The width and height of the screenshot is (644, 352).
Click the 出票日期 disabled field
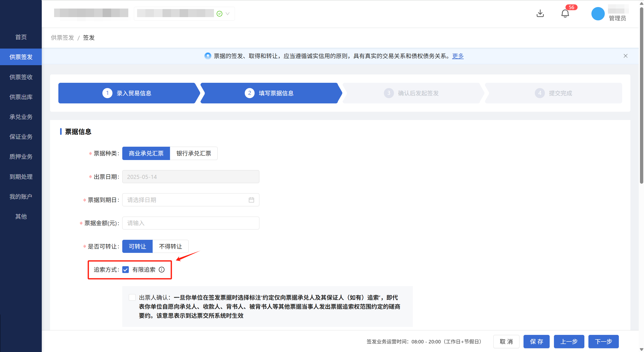pyautogui.click(x=191, y=177)
